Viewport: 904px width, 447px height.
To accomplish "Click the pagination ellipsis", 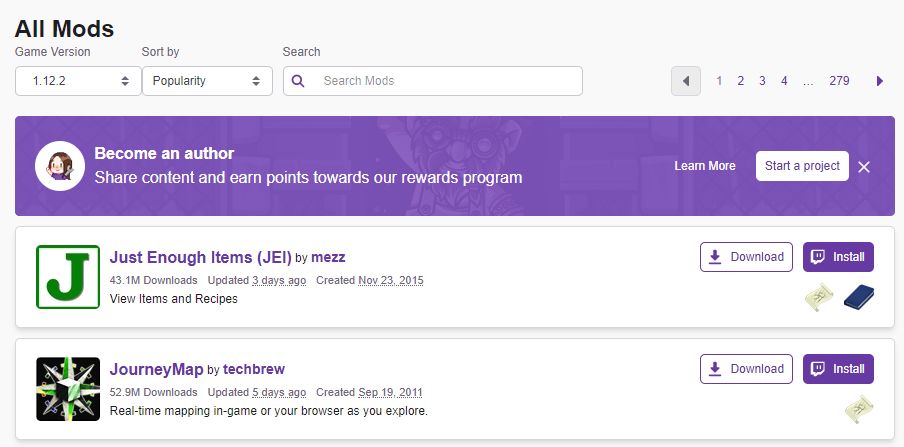I will coord(808,81).
